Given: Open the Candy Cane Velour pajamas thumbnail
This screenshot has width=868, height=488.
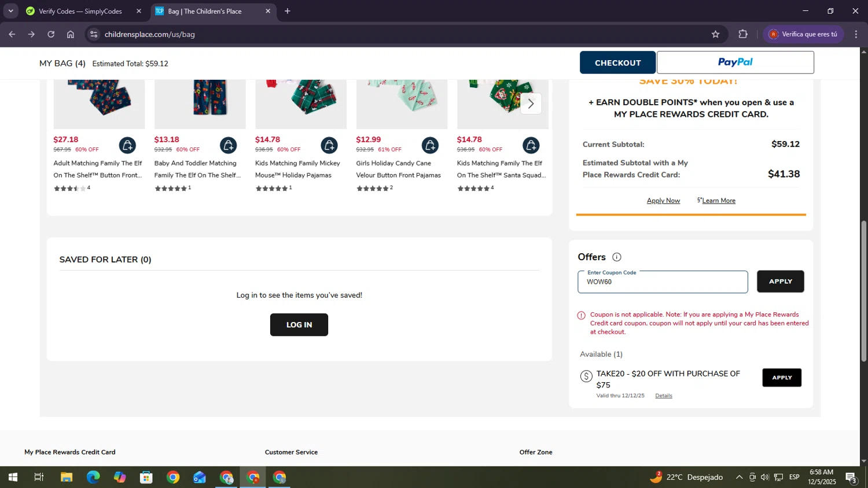Looking at the screenshot, I should coord(402,104).
